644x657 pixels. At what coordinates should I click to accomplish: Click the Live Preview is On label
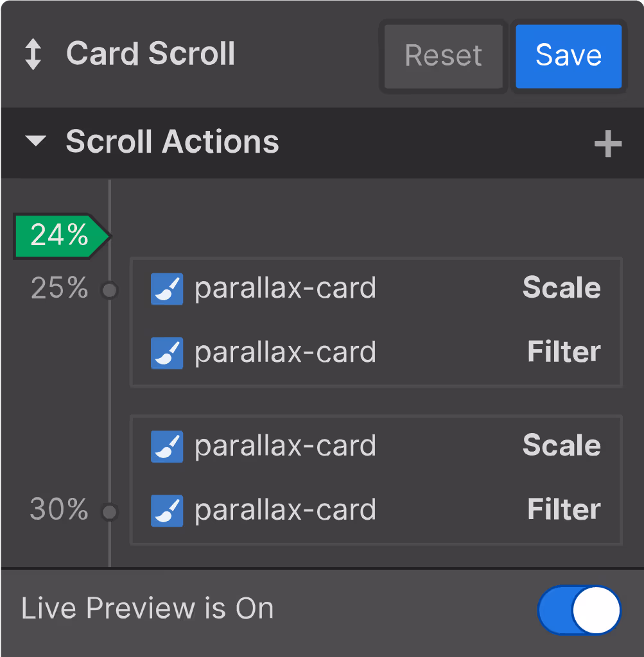pos(148,608)
